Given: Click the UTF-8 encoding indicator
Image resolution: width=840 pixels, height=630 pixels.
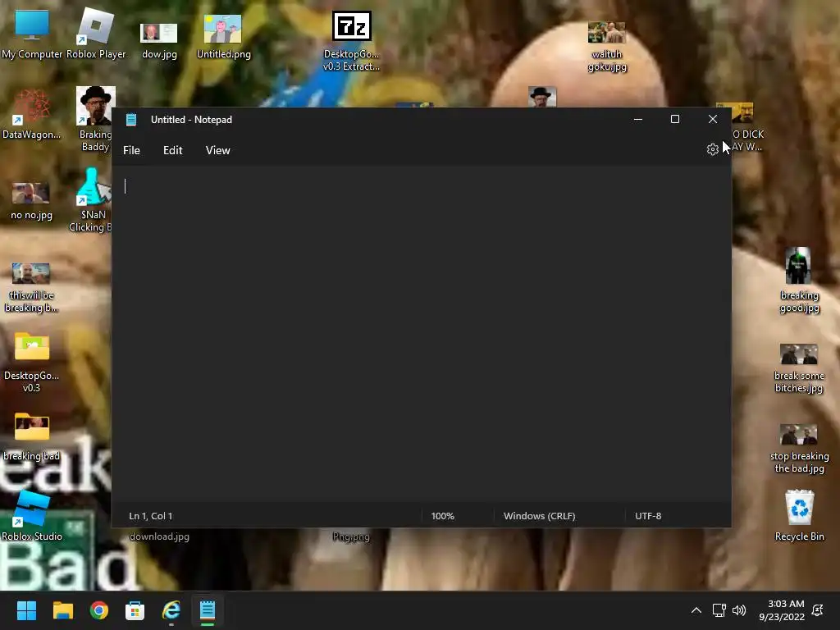Looking at the screenshot, I should coord(648,516).
